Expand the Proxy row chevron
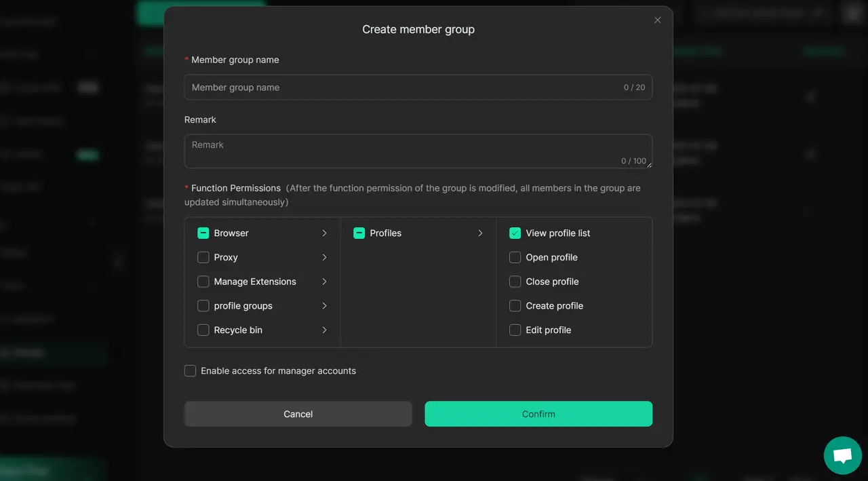 point(324,258)
